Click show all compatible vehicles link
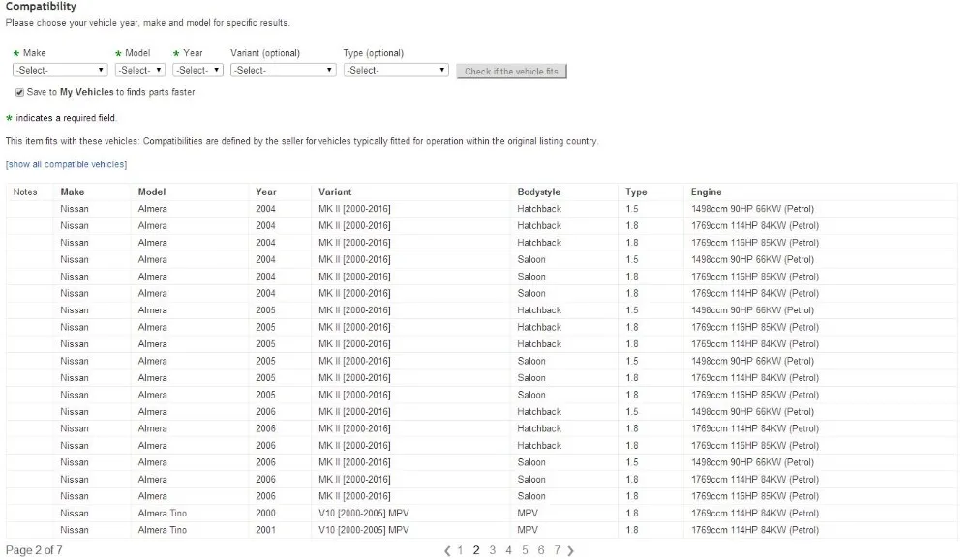This screenshot has height=560, width=968. 66,164
